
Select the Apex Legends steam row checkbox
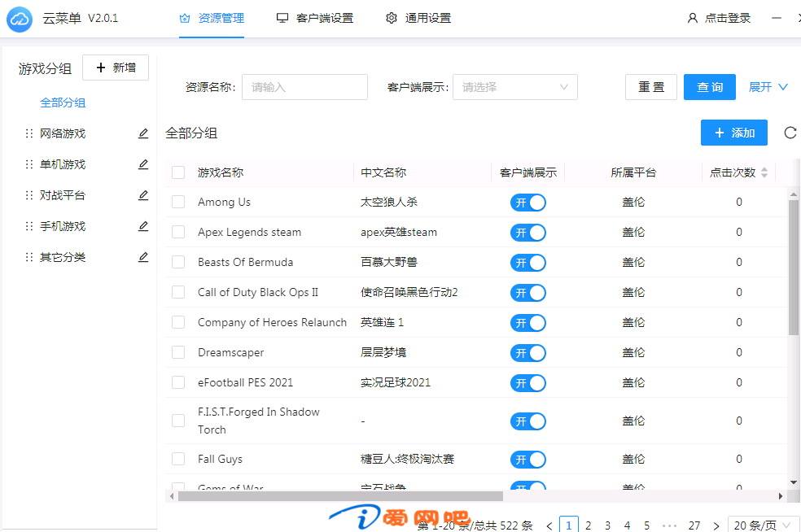[x=178, y=233]
